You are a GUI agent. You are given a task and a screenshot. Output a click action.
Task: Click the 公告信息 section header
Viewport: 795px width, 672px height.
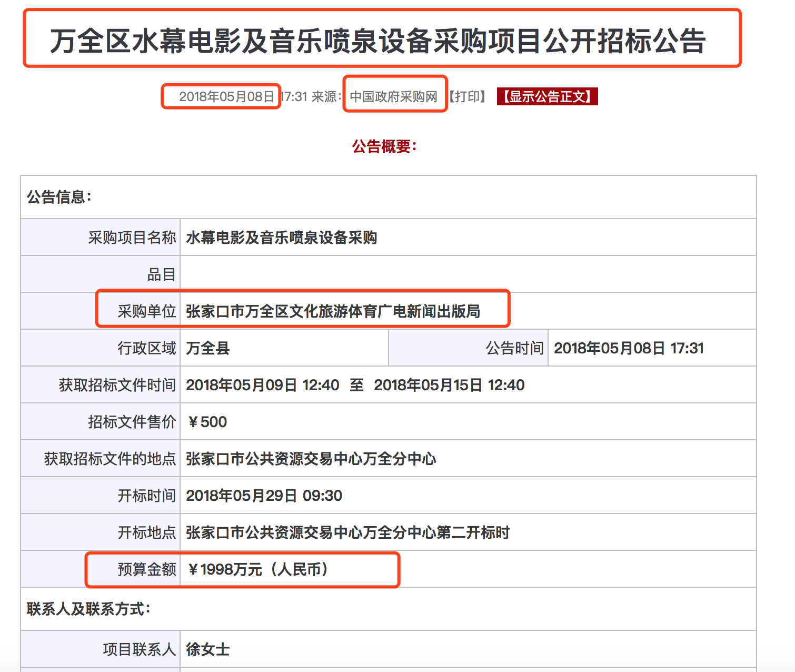click(x=59, y=197)
